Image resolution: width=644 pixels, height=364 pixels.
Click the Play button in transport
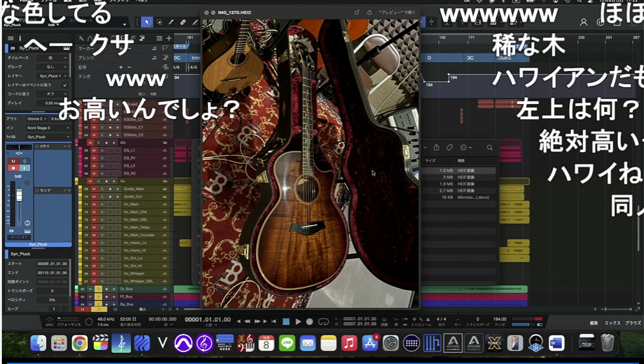coord(298,322)
